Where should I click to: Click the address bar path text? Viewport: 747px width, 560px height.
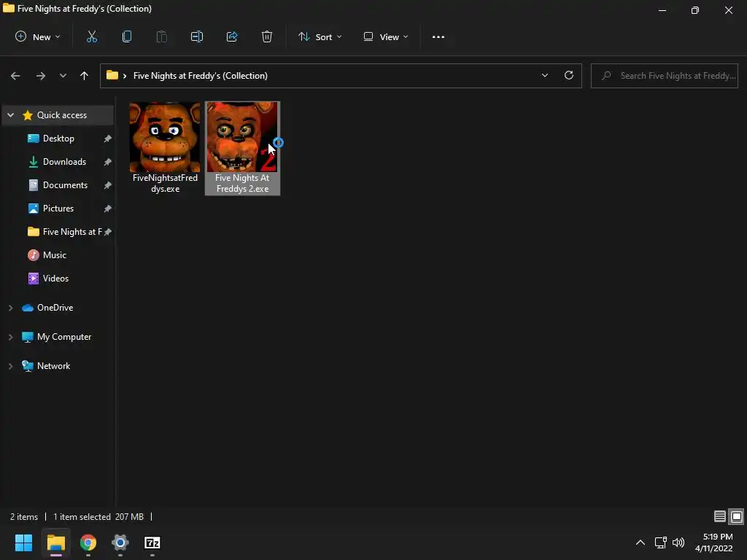pos(200,76)
